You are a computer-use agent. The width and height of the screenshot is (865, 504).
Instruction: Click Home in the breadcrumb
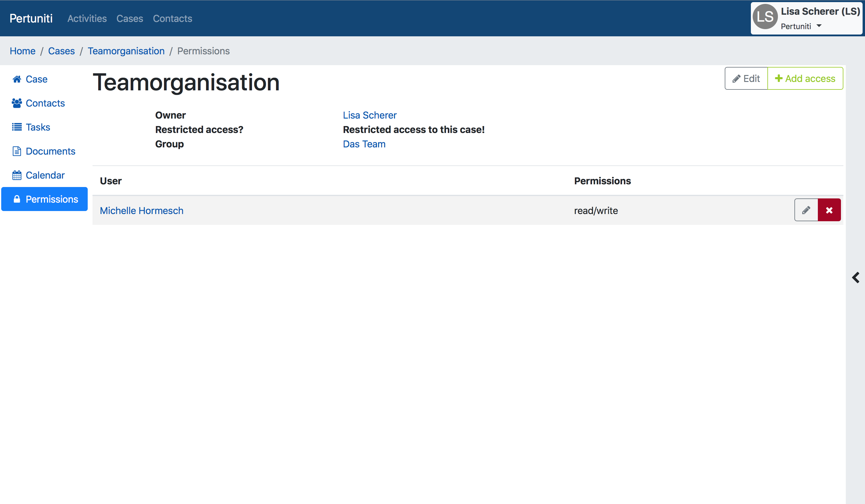(x=22, y=51)
